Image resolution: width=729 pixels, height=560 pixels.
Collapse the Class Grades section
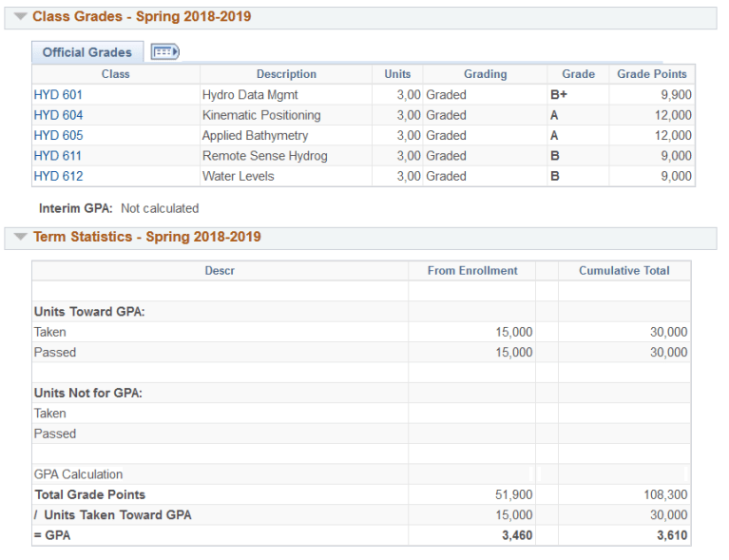point(20,17)
